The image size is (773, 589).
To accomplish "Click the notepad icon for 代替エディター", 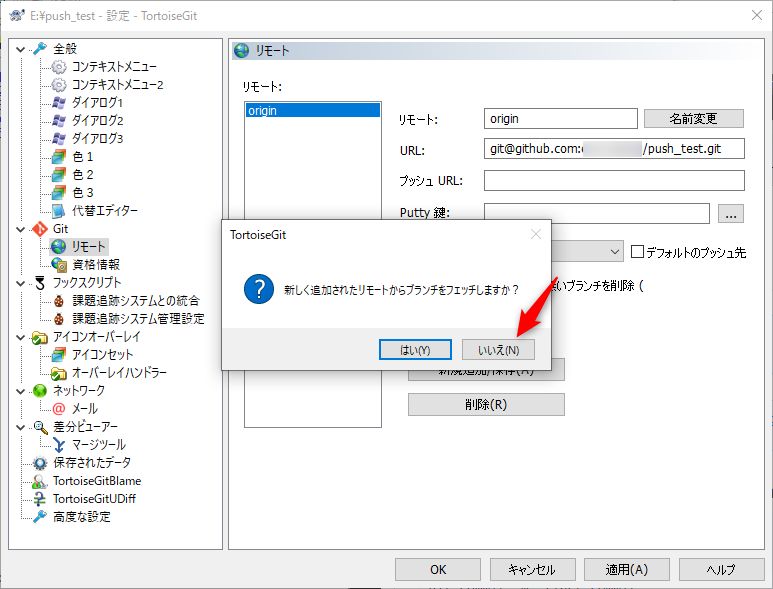I will [59, 211].
